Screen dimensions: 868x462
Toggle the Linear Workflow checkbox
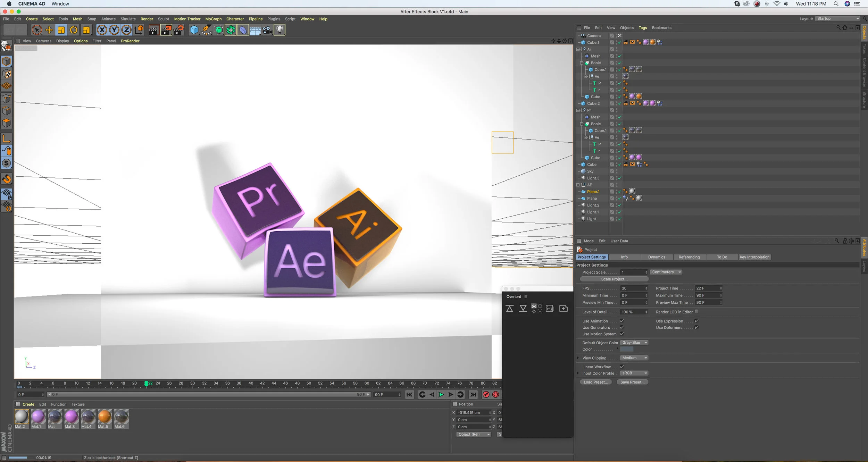click(x=622, y=367)
